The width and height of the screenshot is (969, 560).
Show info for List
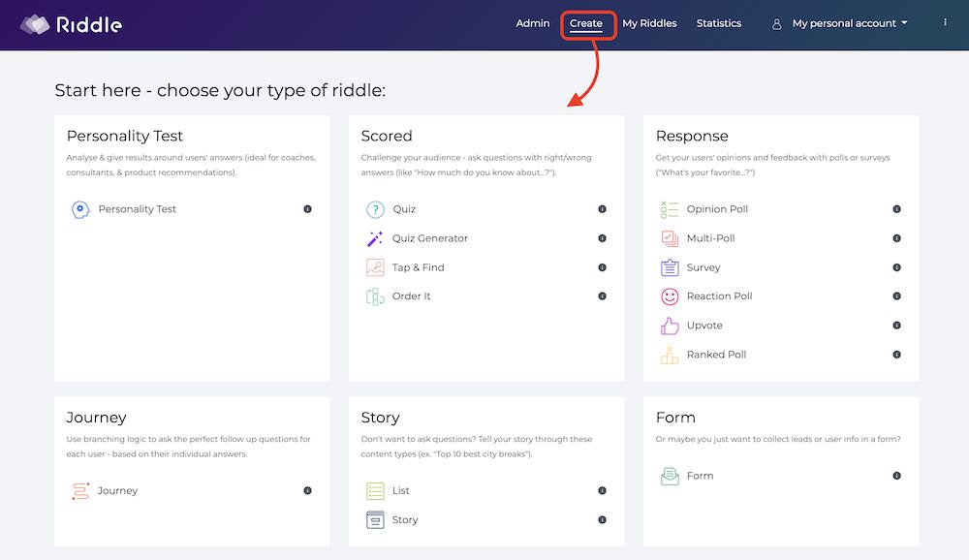coord(602,490)
